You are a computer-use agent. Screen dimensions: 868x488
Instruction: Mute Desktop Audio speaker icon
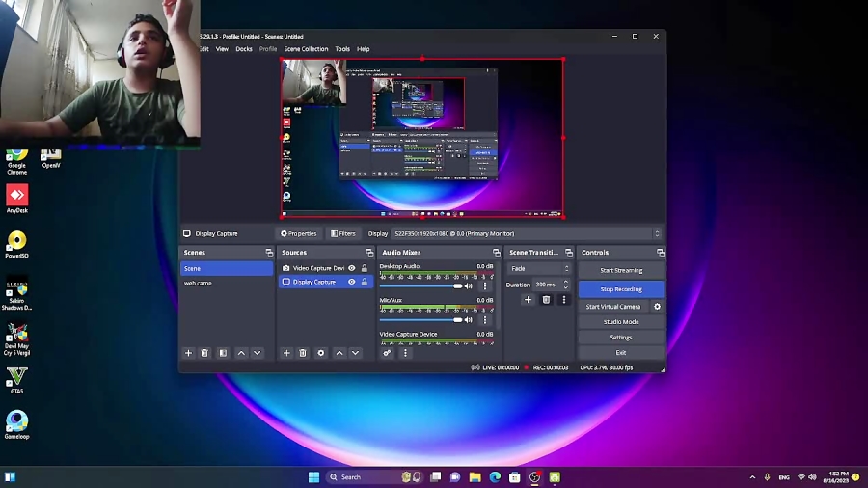click(x=469, y=286)
